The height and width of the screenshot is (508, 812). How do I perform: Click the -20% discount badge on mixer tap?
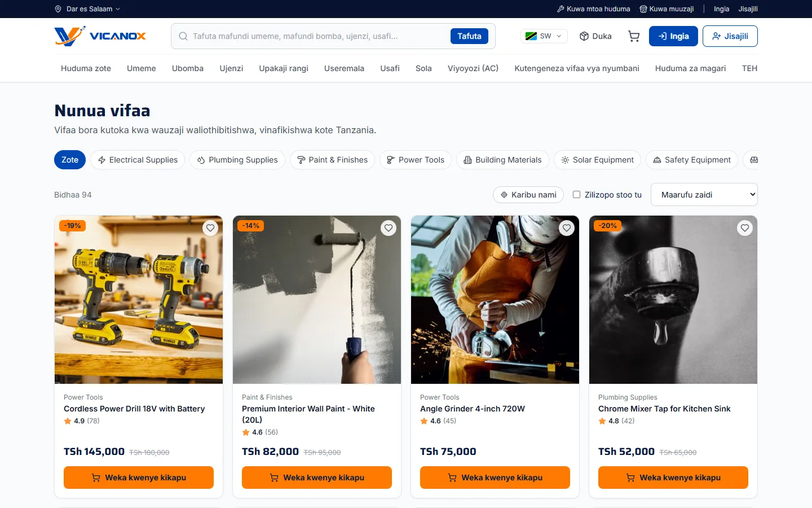607,226
